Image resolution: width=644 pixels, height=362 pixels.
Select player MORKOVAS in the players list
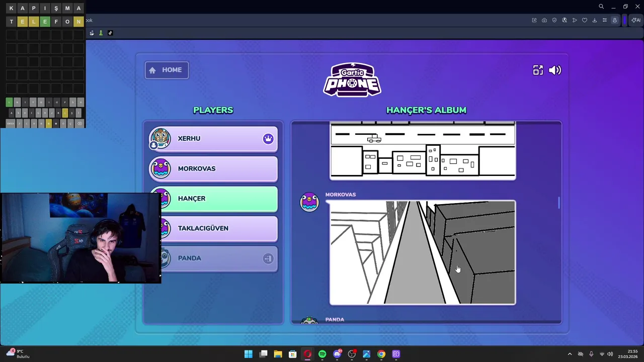click(213, 168)
